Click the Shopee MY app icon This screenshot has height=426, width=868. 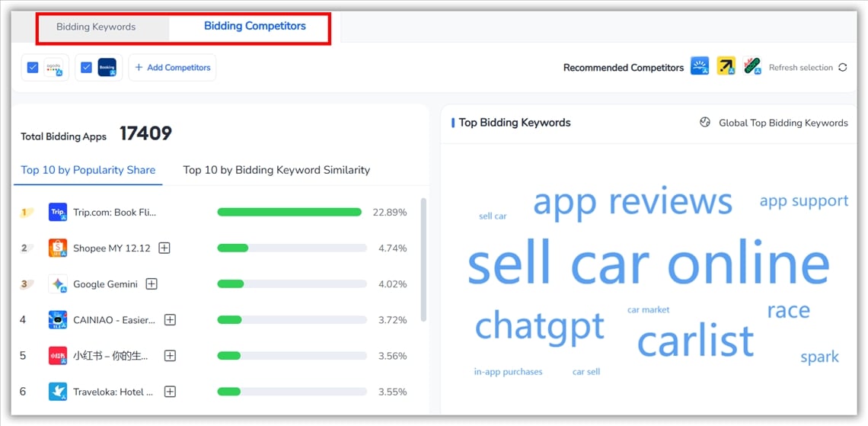(x=58, y=248)
